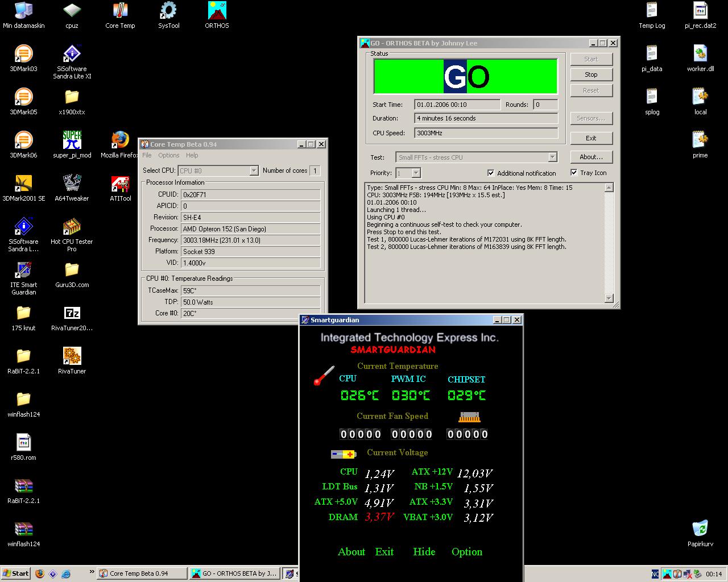
Task: Select the ORTHOS desktop icon
Action: click(217, 15)
